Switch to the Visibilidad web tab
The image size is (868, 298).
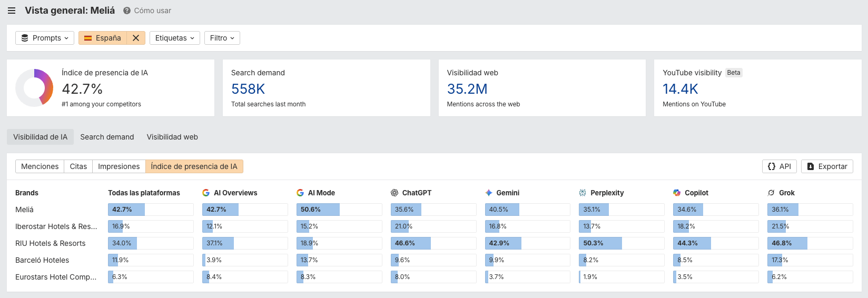coord(172,137)
